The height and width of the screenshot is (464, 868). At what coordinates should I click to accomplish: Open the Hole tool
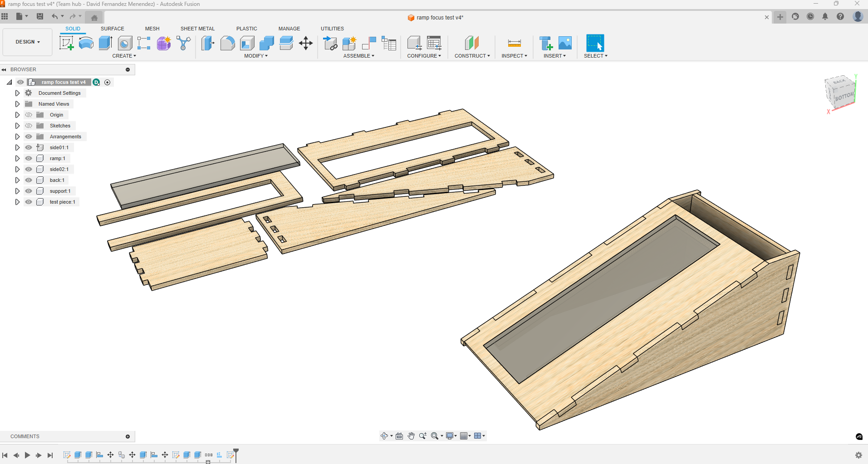pyautogui.click(x=125, y=43)
